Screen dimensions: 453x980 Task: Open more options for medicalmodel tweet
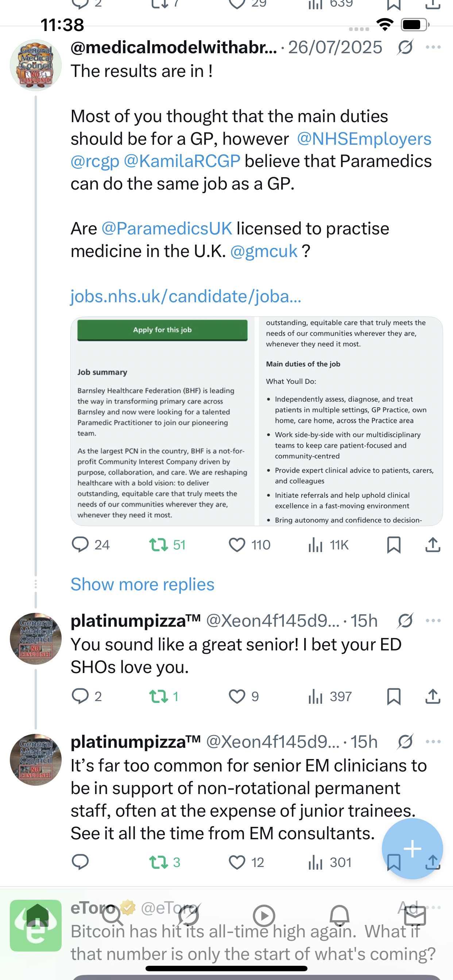(x=433, y=47)
